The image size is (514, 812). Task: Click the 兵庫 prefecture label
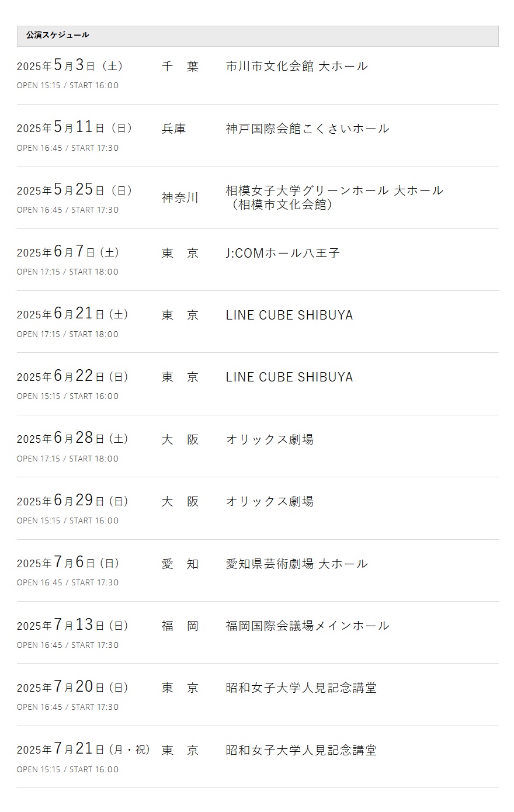[173, 129]
